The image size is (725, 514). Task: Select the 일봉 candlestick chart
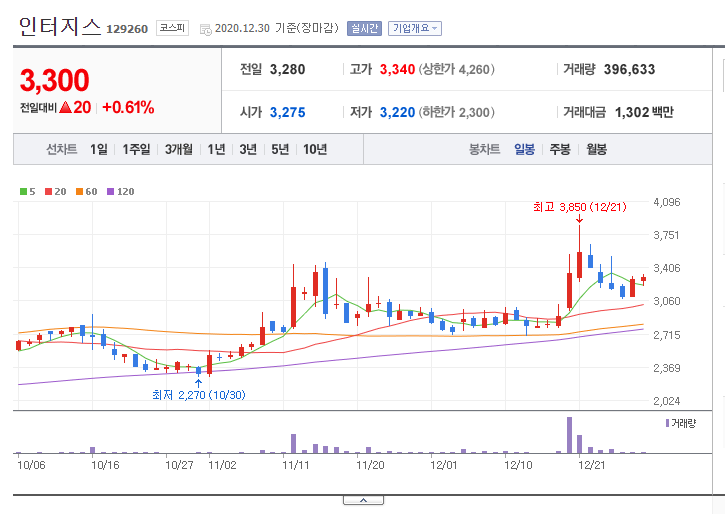pos(524,149)
